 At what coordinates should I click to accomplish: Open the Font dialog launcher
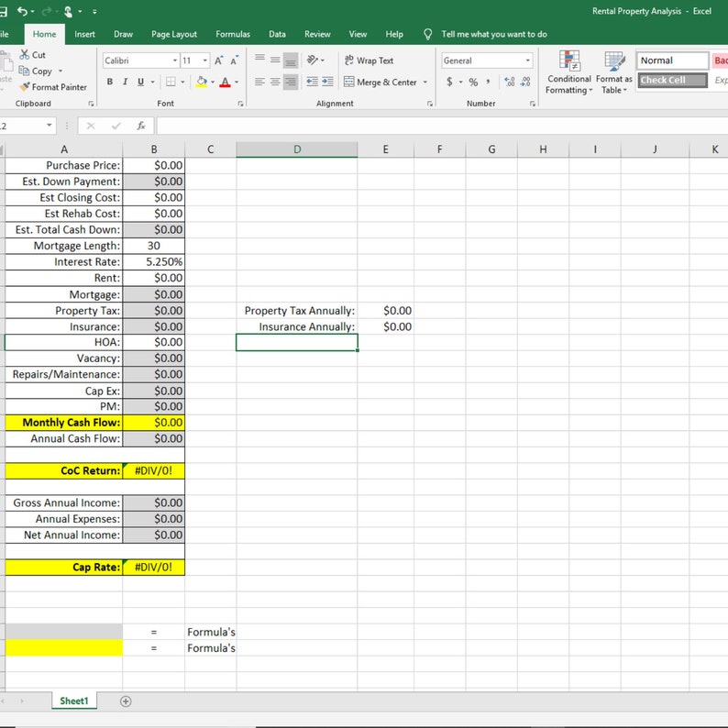(x=240, y=104)
